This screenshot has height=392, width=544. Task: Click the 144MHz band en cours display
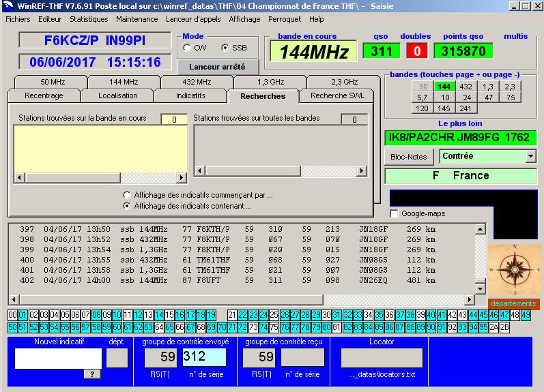coord(313,52)
